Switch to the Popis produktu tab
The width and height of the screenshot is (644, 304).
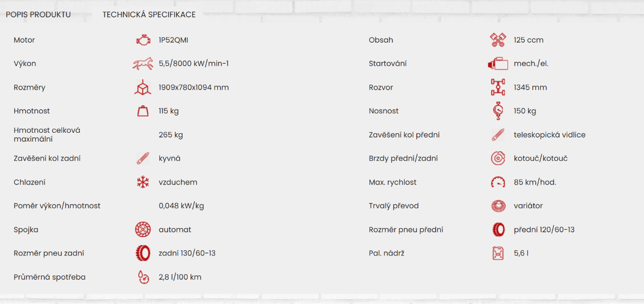(38, 15)
